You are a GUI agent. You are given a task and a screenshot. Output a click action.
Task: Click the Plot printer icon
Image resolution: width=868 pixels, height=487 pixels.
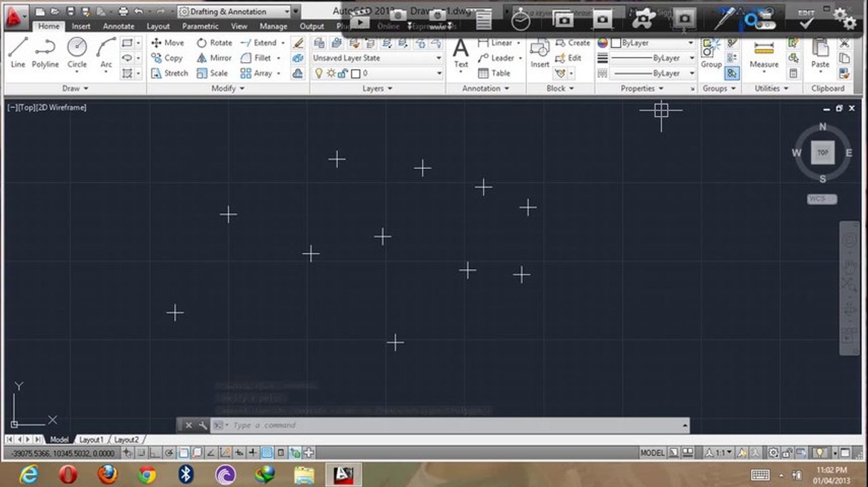123,11
